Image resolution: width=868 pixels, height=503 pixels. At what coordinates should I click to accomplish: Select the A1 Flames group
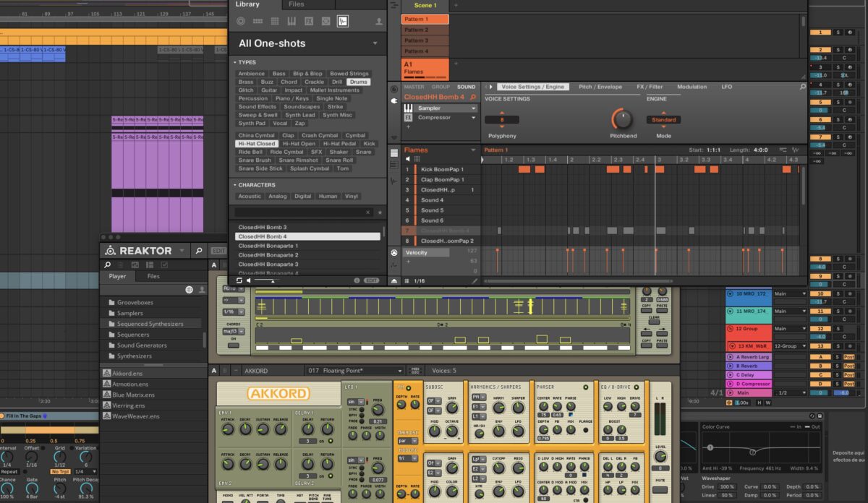pyautogui.click(x=425, y=69)
